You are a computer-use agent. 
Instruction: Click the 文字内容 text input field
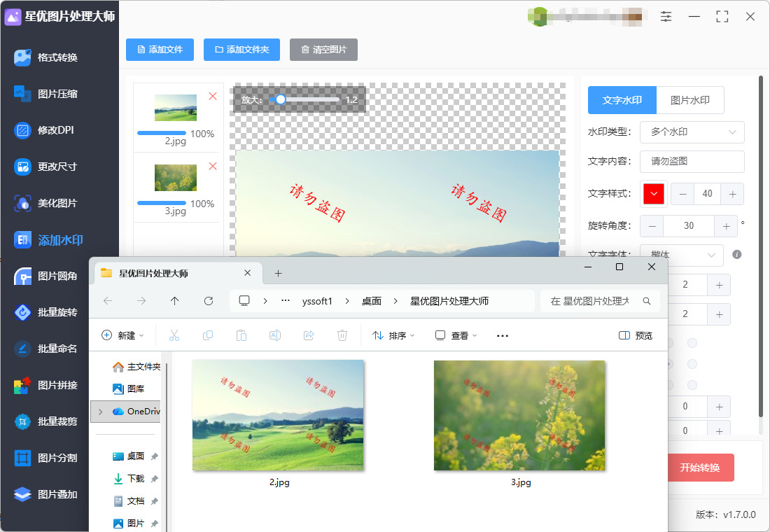tap(692, 162)
